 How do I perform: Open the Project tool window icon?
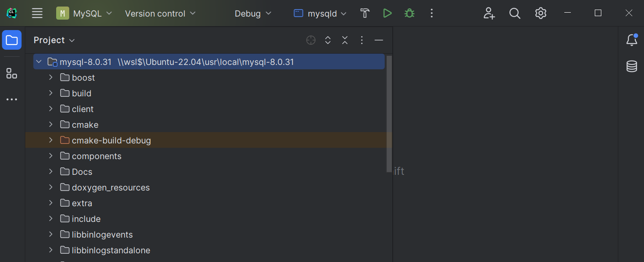point(12,40)
